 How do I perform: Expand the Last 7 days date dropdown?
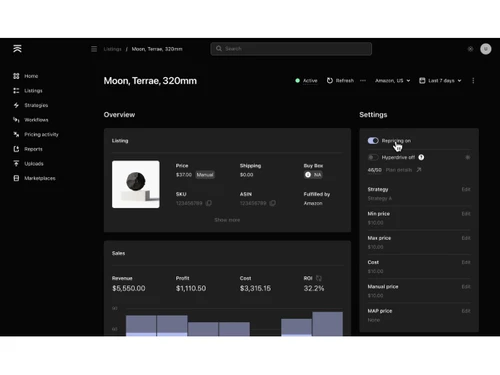click(x=440, y=81)
